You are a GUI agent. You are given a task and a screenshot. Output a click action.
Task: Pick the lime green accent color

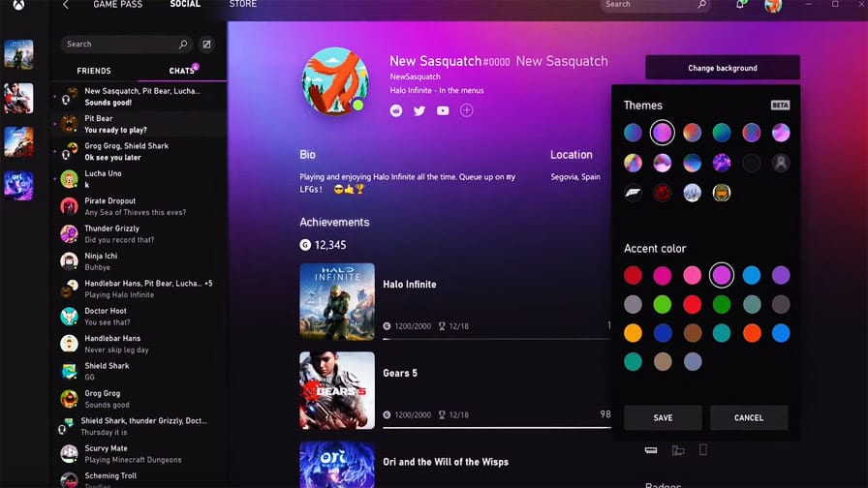[662, 304]
